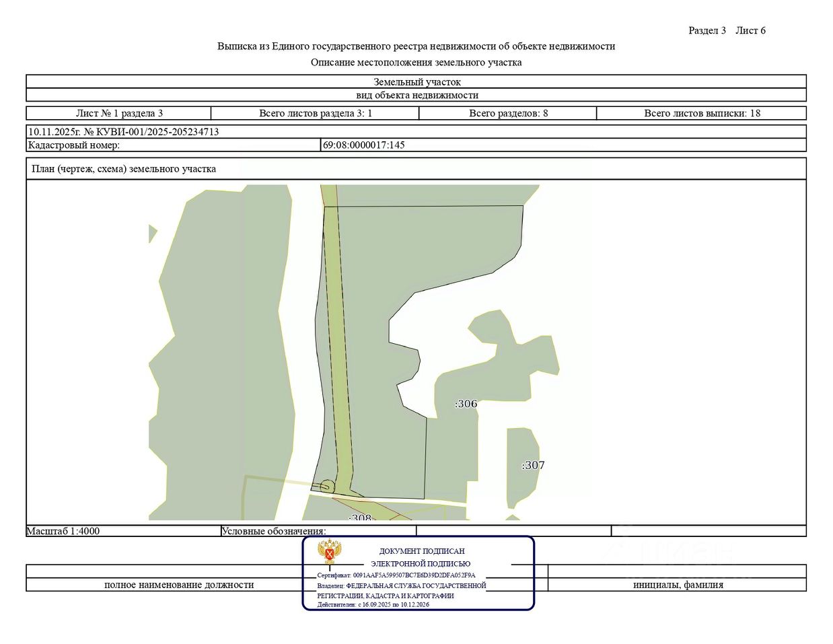Click the 'Условные обозначения:' label

point(274,531)
